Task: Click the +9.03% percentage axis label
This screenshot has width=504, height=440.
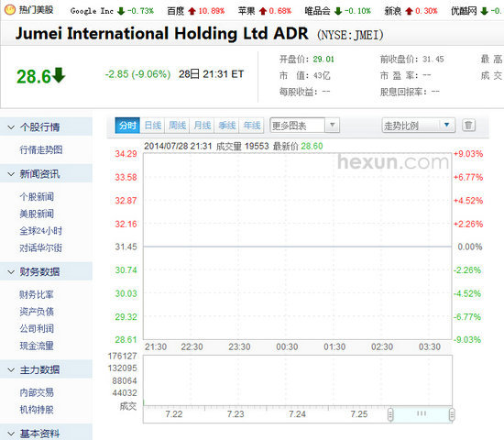Action: (x=468, y=154)
